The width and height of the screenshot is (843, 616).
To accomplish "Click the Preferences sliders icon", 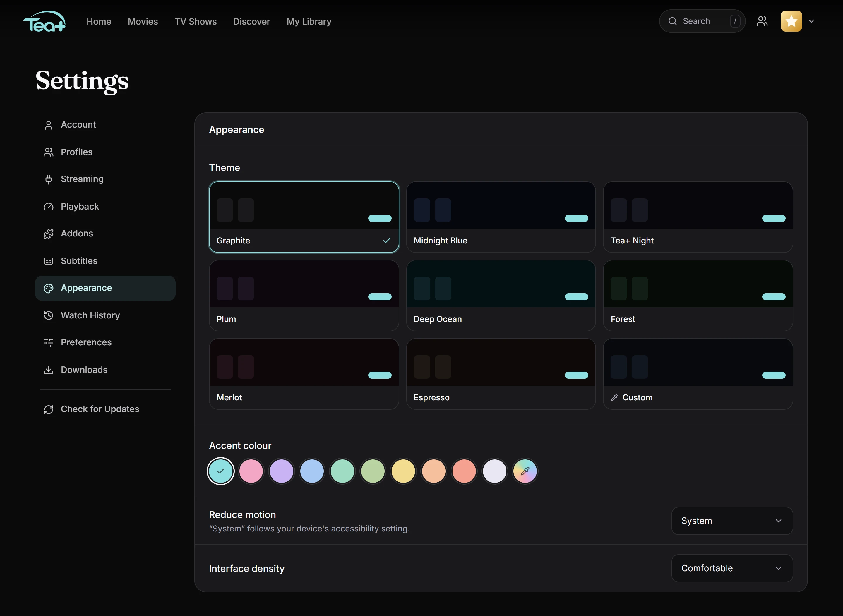I will [x=49, y=343].
